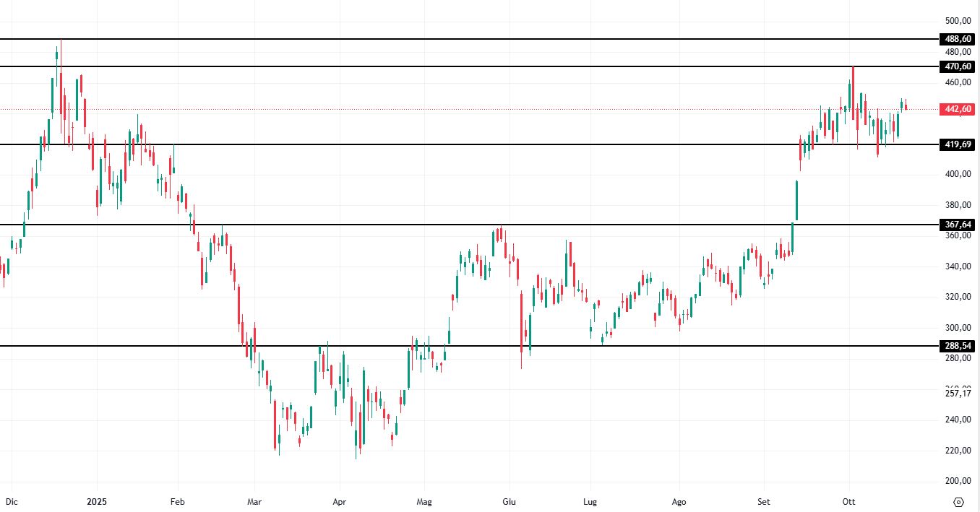Screen dimensions: 980x512
Task: Click the Mar label on time axis
Action: (254, 500)
